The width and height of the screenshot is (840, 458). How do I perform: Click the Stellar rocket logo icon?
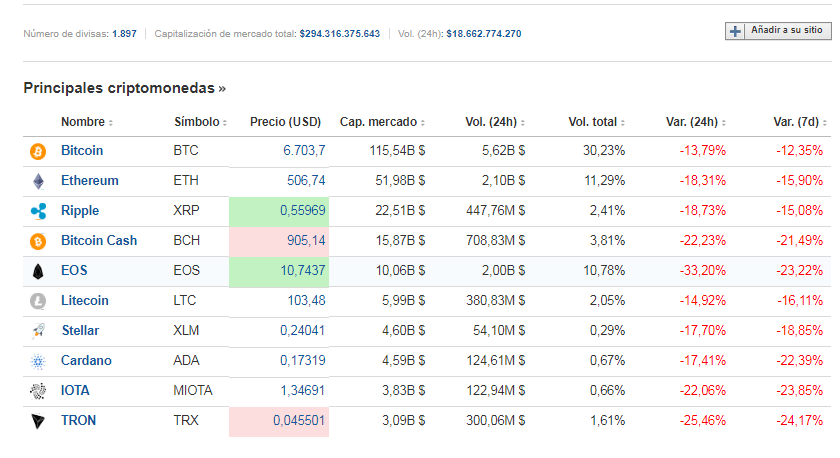(39, 331)
